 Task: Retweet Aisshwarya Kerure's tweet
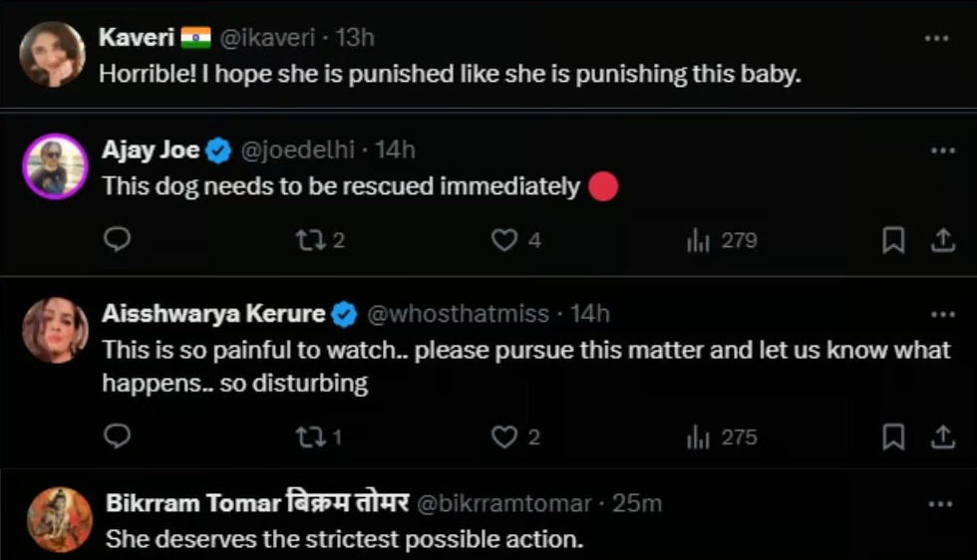click(x=310, y=437)
